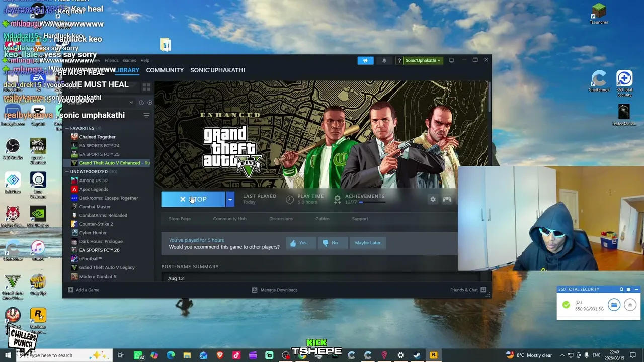
Task: Open the GTA V Store Page link
Action: pos(180,219)
